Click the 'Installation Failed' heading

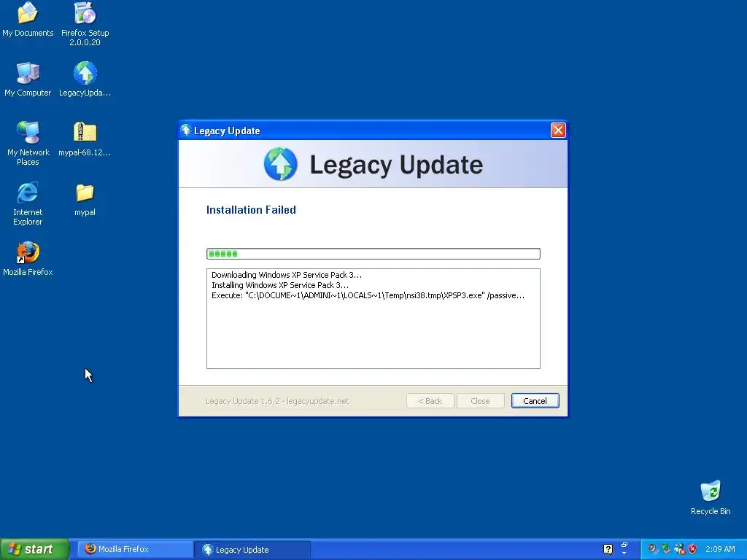coord(251,210)
